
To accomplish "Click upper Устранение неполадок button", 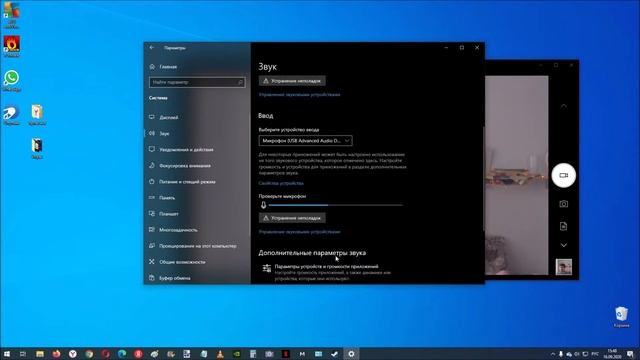I will tap(292, 81).
